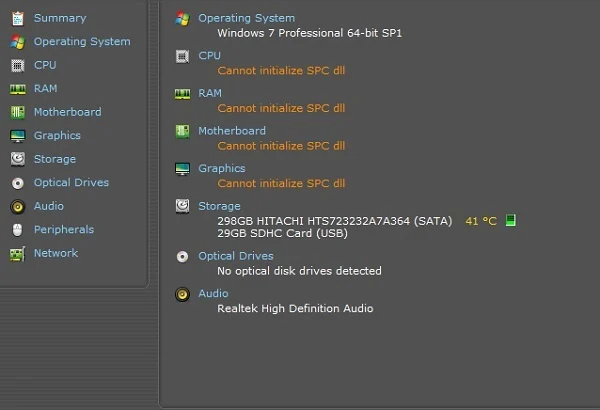Click the Network icon in sidebar

point(17,253)
